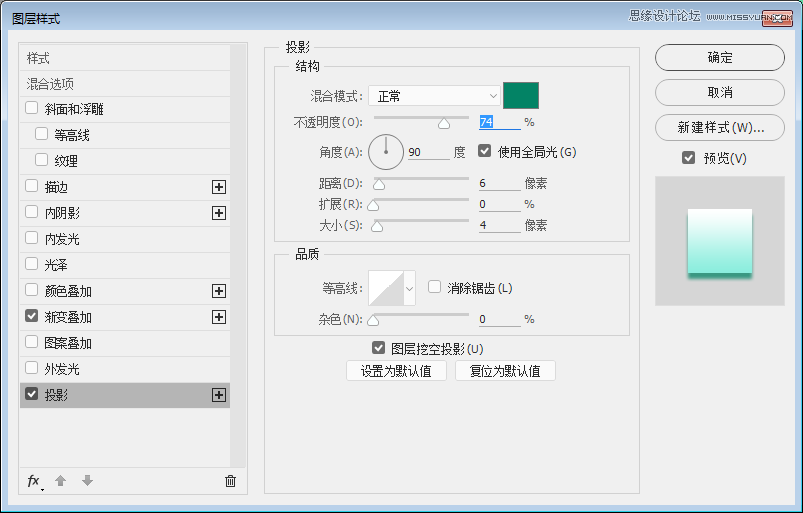Uncheck the 投影 effect checkbox

pyautogui.click(x=32, y=394)
